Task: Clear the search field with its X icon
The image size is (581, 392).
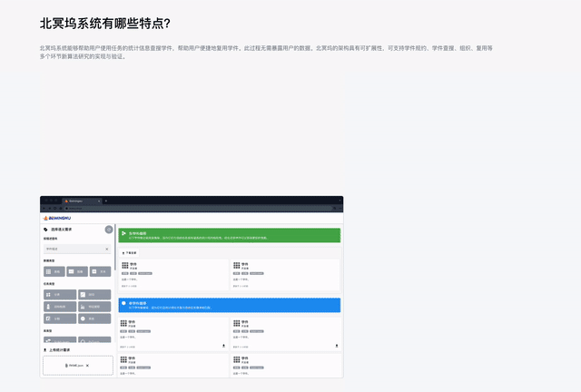Action: pyautogui.click(x=106, y=249)
